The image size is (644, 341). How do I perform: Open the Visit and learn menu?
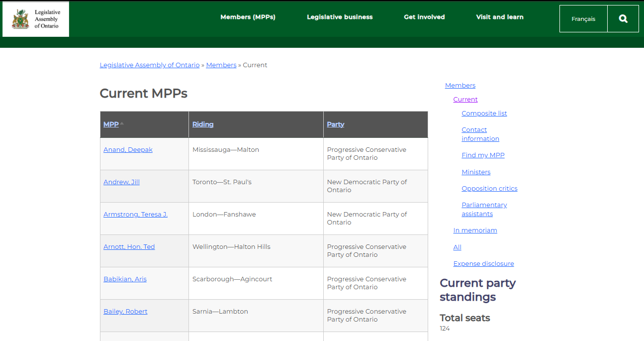[500, 17]
